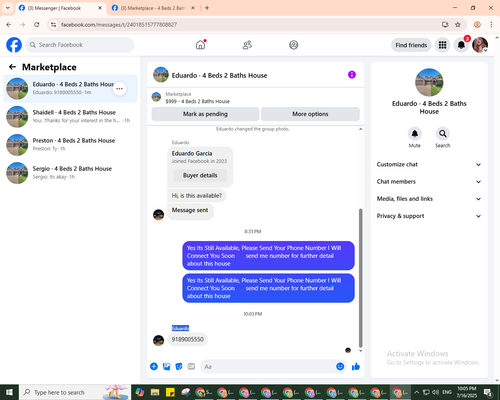The width and height of the screenshot is (500, 400).
Task: Expand Customize chat section
Action: tap(429, 164)
